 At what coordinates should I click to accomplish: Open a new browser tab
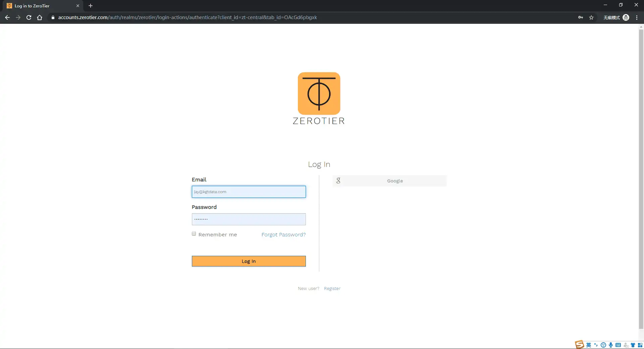(91, 6)
